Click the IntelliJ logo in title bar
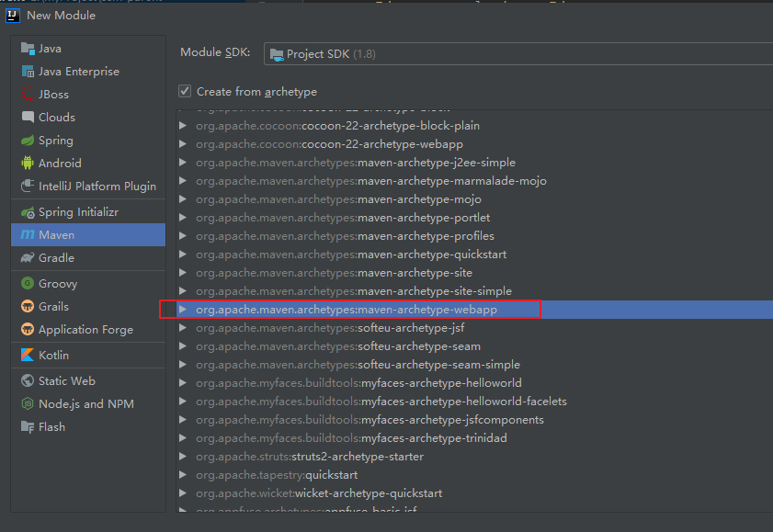This screenshot has width=773, height=532. pyautogui.click(x=13, y=16)
